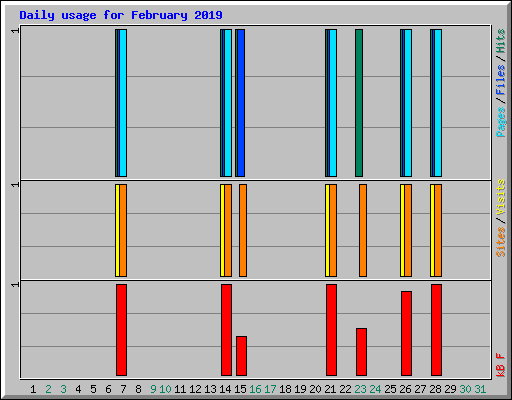Click the orange Sites bar for day 26
The width and height of the screenshot is (512, 400).
click(x=408, y=230)
